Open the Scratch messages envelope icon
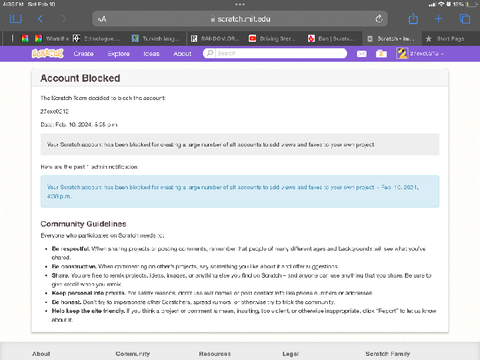This screenshot has width=480, height=360. (x=362, y=54)
